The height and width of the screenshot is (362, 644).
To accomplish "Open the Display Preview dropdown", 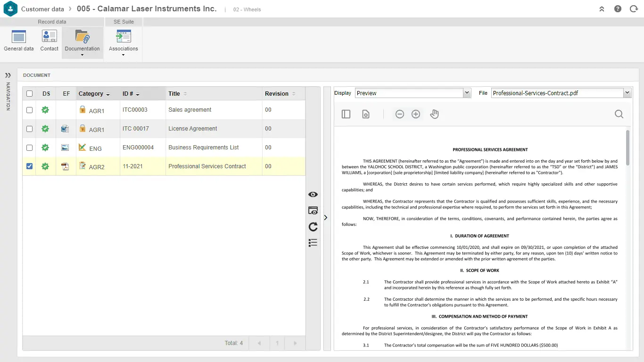I will (467, 93).
